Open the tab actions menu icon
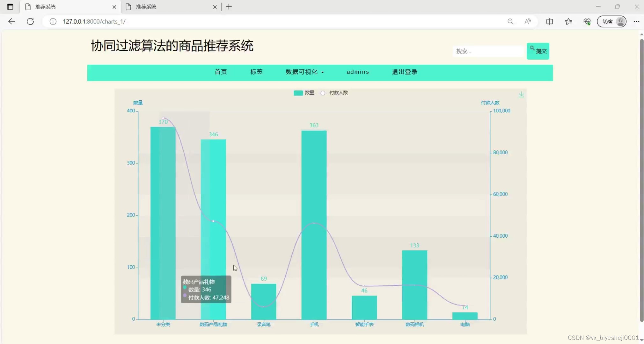Screen dimensions: 644x344 10,7
